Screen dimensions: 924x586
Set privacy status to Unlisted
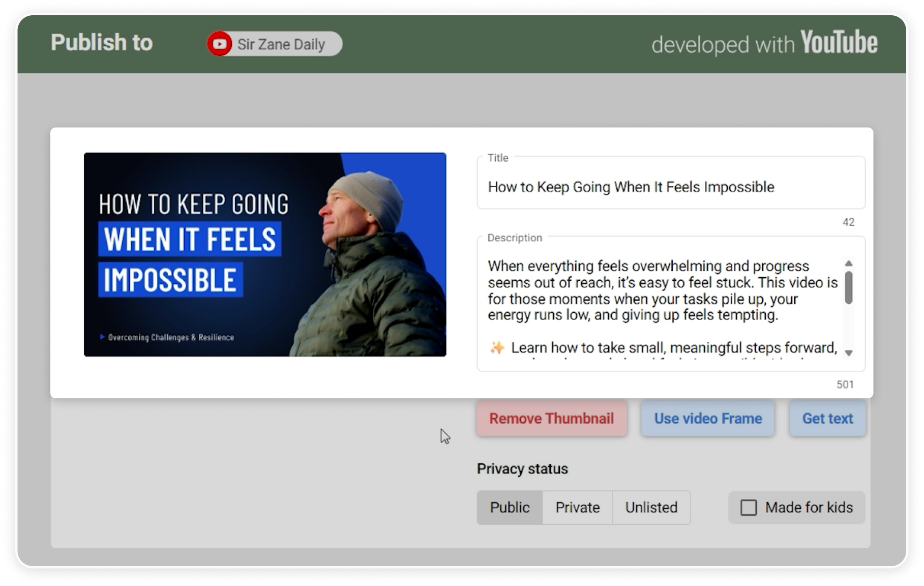651,507
